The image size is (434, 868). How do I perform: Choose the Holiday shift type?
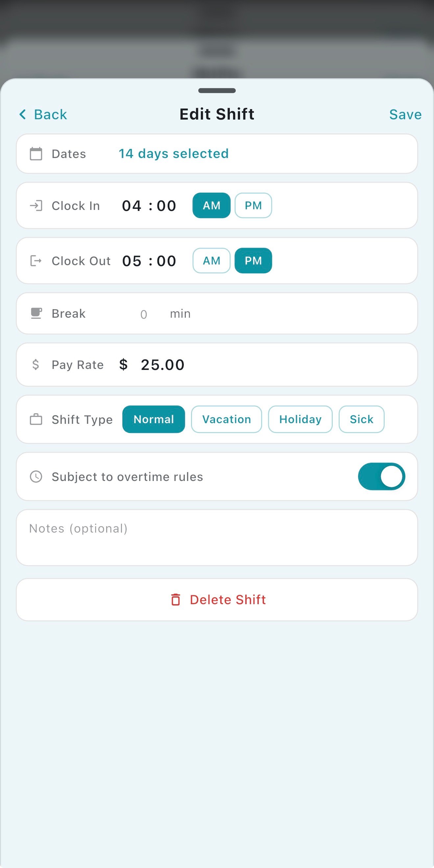pos(300,419)
